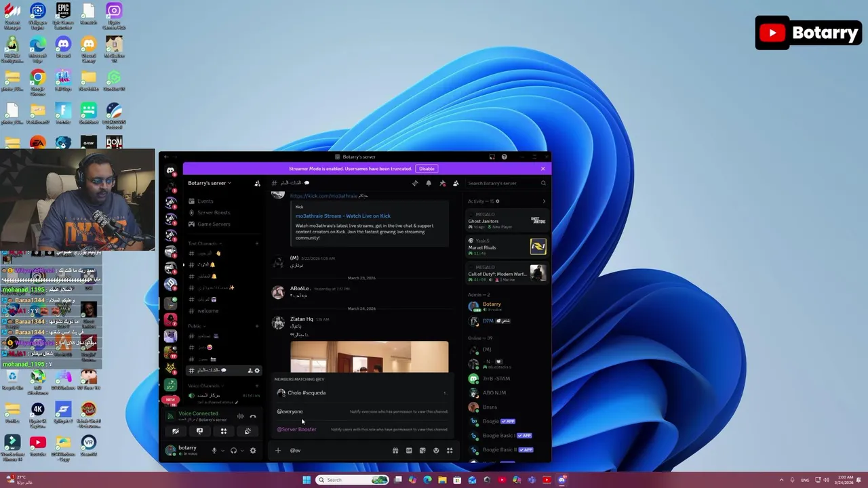The width and height of the screenshot is (868, 488).
Task: Open the Ghost Janitors activity card
Action: click(x=507, y=220)
